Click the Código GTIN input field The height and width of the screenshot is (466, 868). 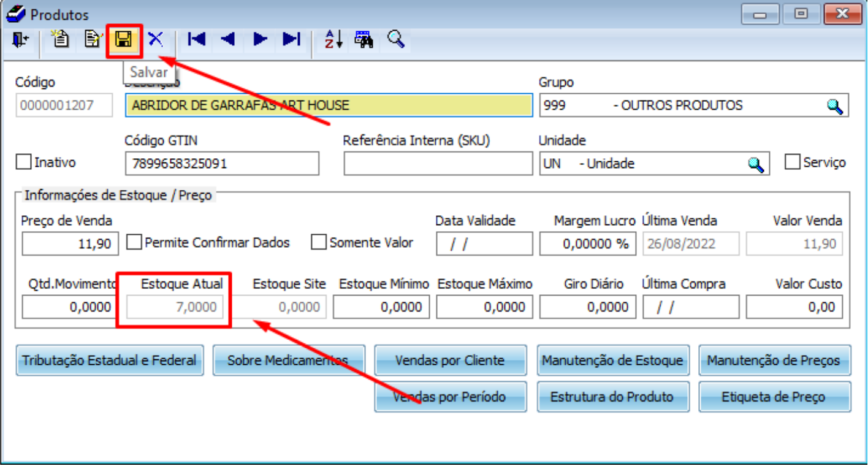222,164
